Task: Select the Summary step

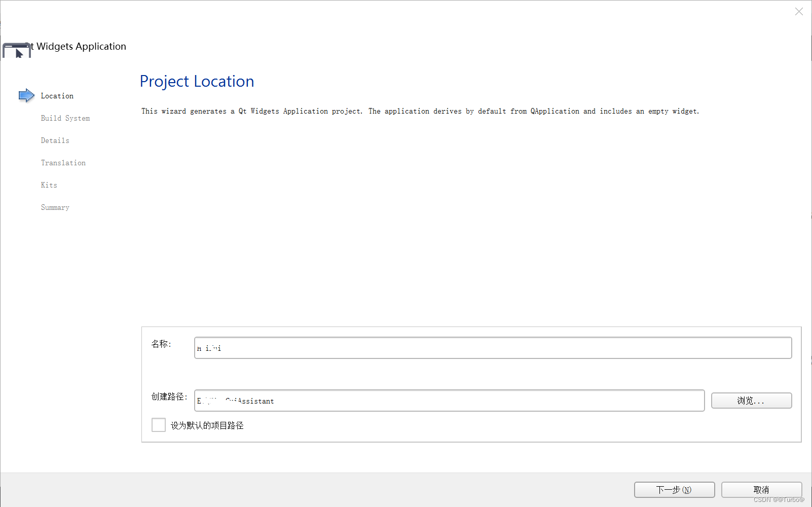Action: coord(55,207)
